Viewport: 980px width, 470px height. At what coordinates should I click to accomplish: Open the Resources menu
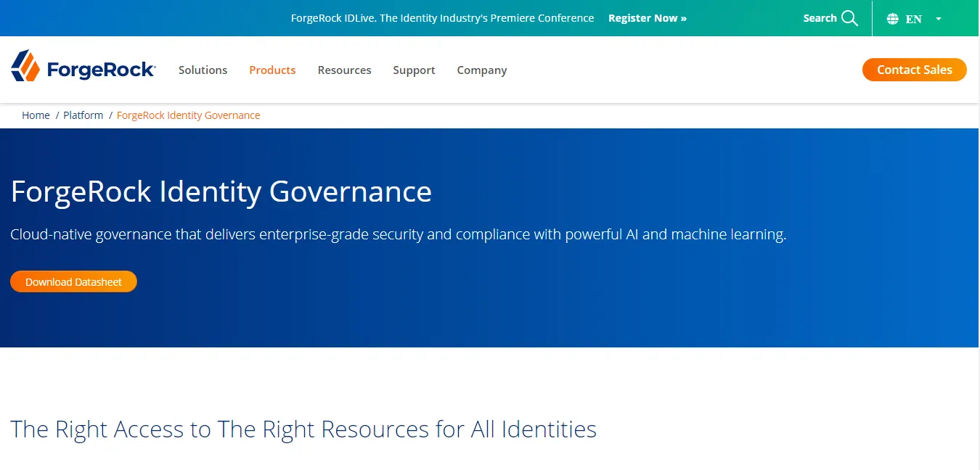[344, 70]
